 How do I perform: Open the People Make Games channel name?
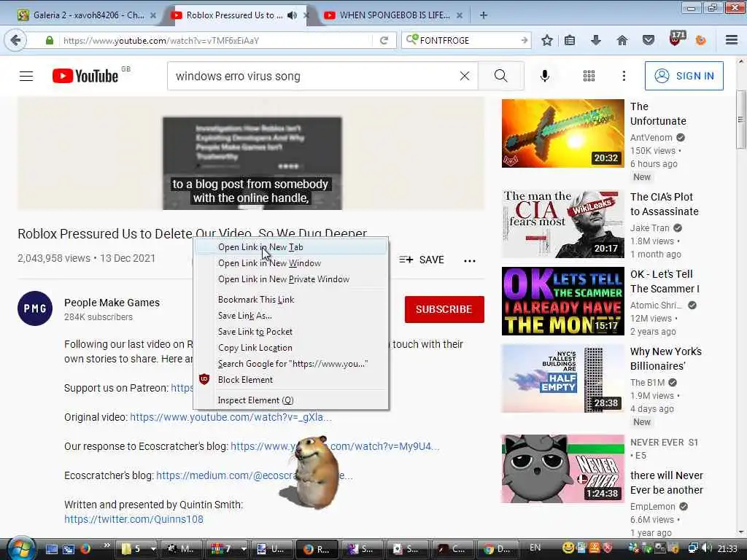click(x=112, y=303)
